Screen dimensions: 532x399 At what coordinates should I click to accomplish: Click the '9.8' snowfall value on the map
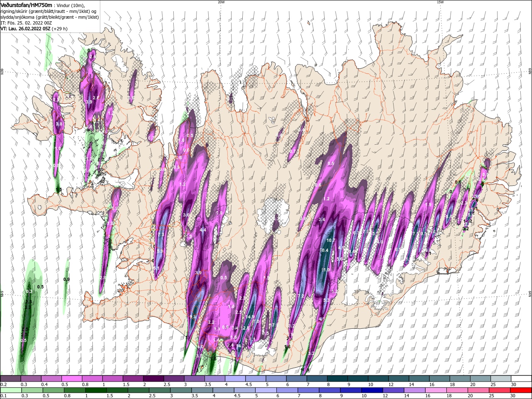193,317
